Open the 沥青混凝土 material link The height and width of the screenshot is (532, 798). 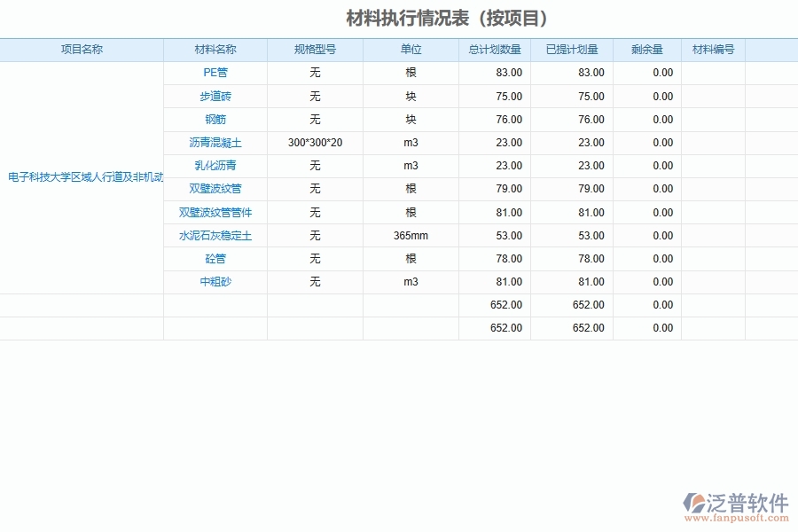coord(215,142)
